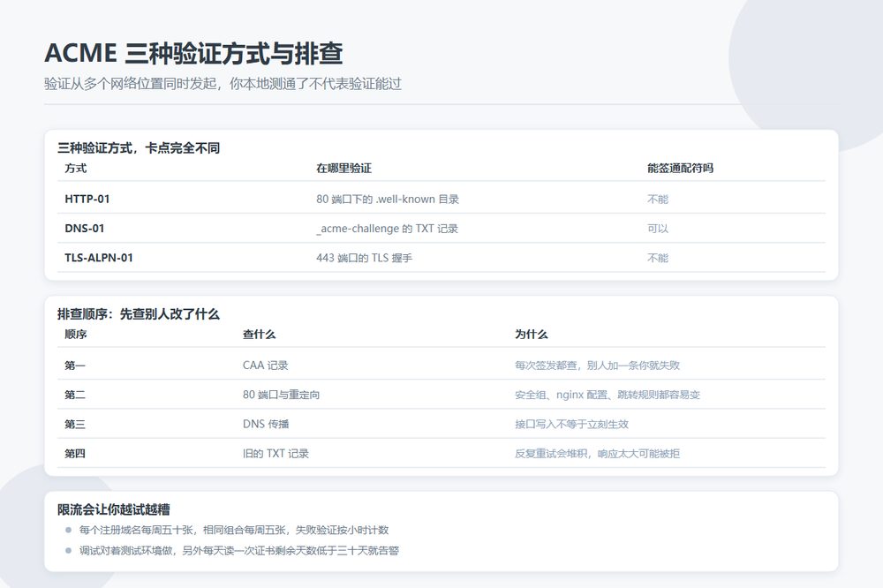
Task: Select cell 80 端口与重定向
Action: 281,395
